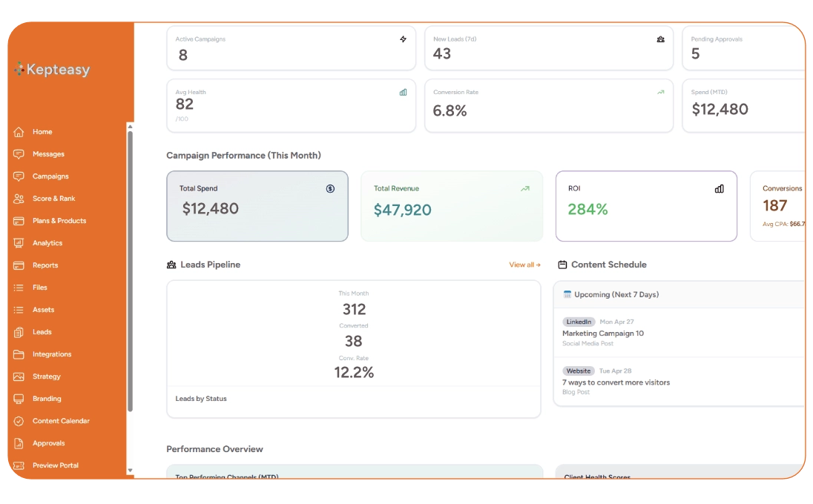Click the LinkedIn channel tag
Viewport: 813px width, 504px height.
[579, 322]
